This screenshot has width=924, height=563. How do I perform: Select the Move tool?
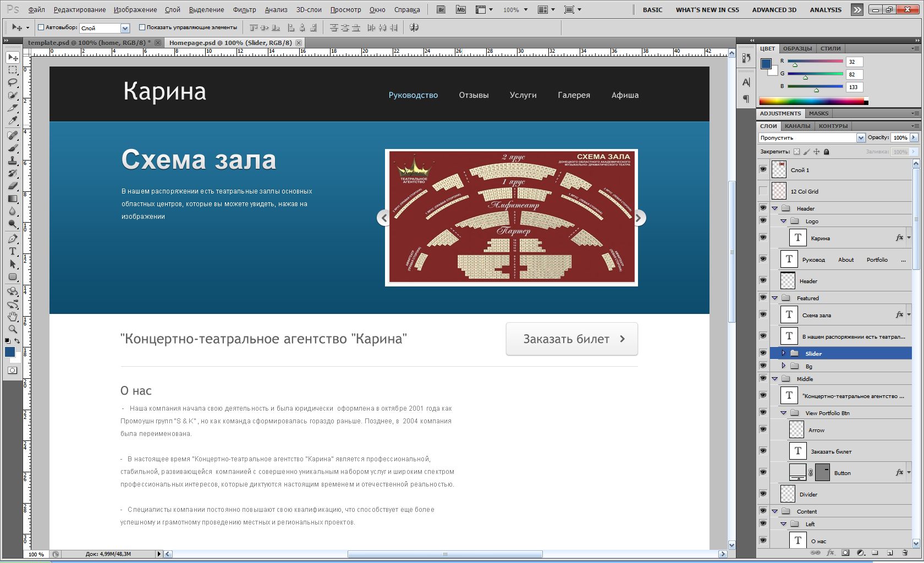pyautogui.click(x=13, y=58)
